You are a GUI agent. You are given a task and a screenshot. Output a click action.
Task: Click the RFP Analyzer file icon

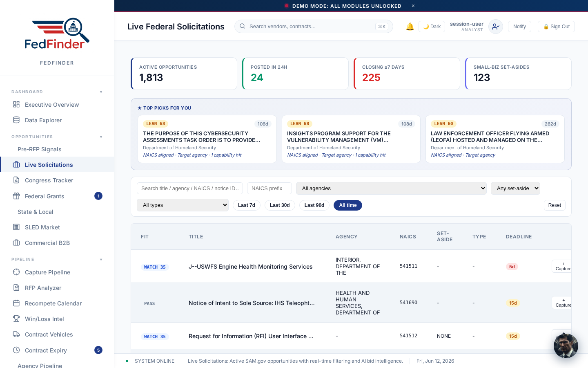[x=16, y=287]
